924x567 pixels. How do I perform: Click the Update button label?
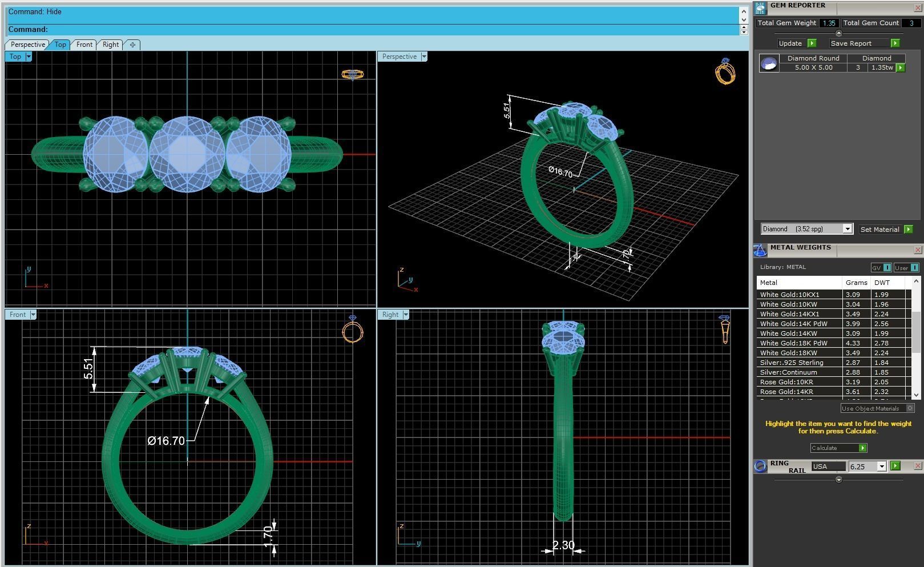tap(790, 43)
